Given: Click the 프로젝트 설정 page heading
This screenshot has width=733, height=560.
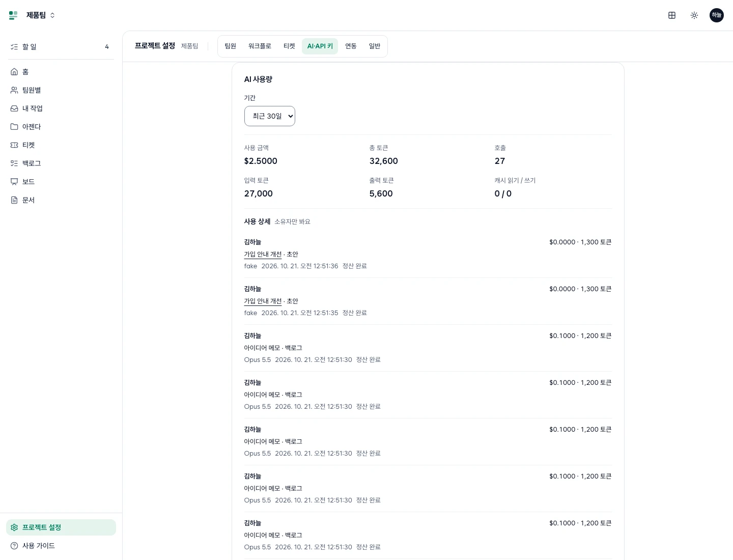Looking at the screenshot, I should [155, 46].
